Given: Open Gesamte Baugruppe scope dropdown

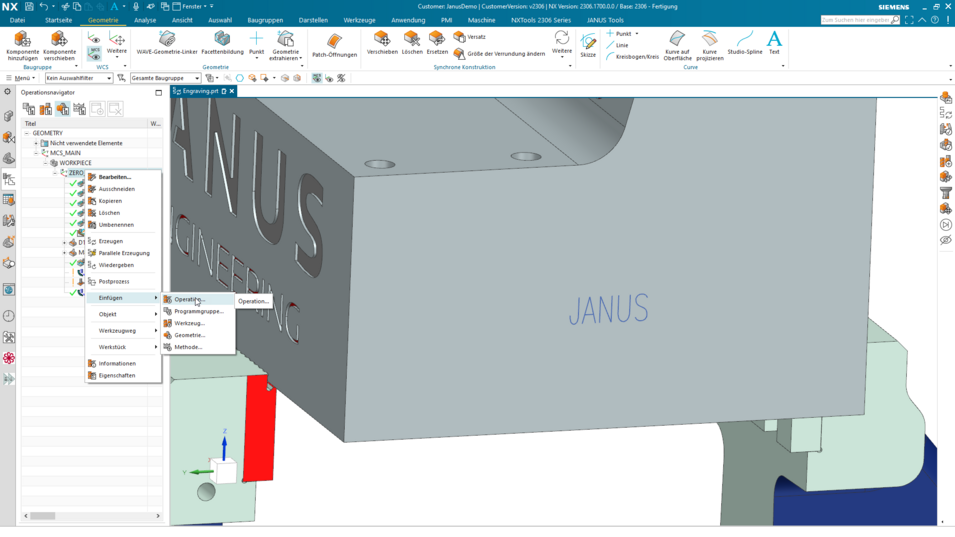Looking at the screenshot, I should (x=165, y=78).
